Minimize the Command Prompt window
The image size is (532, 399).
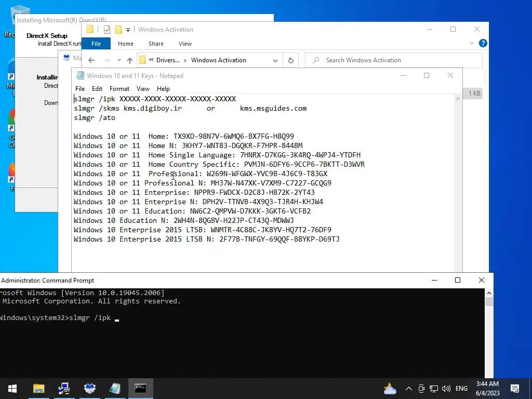434,280
